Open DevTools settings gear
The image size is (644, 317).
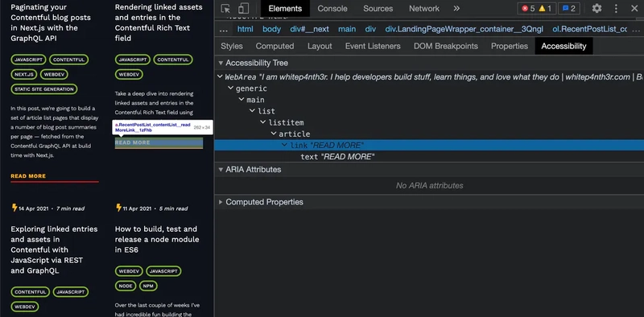(x=597, y=8)
